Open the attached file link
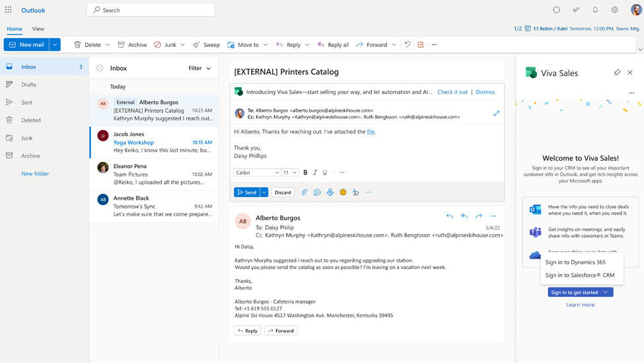Screen dimensions: 644x363 371,132
